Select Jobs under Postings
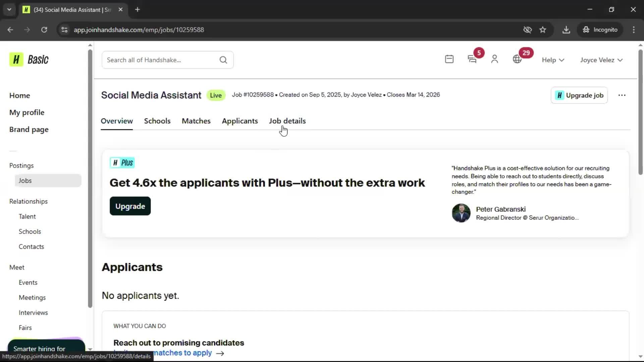The height and width of the screenshot is (362, 644). [x=48, y=181]
